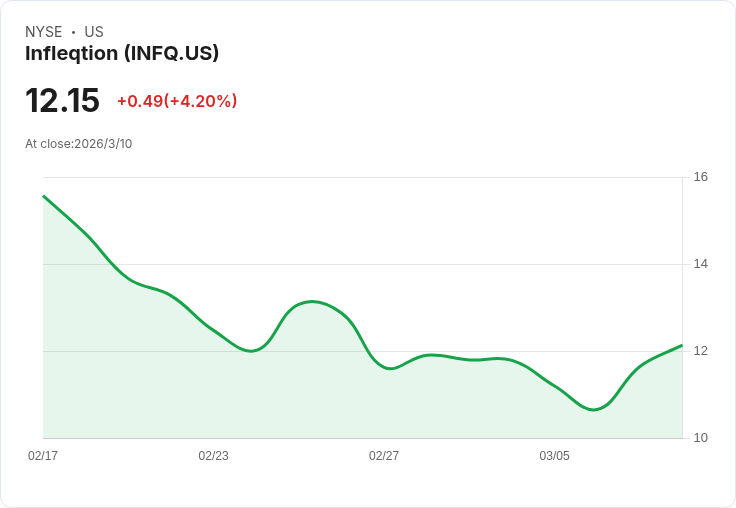Click the 16 label on the price axis
Image resolution: width=736 pixels, height=508 pixels.
pos(701,177)
